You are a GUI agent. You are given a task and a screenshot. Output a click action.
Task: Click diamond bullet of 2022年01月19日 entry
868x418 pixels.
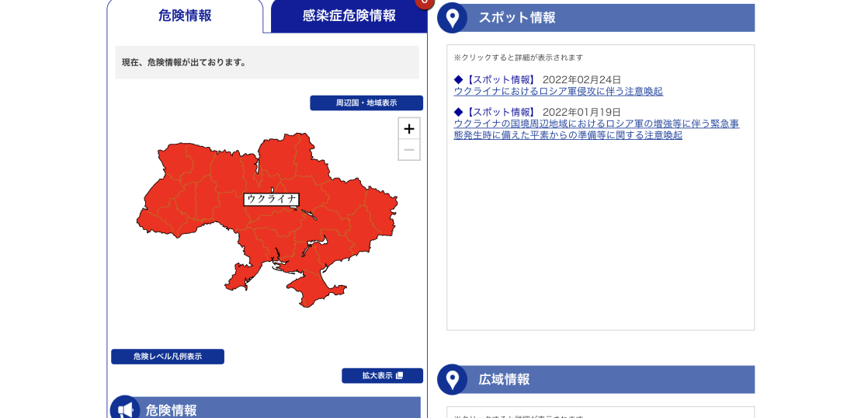[458, 112]
